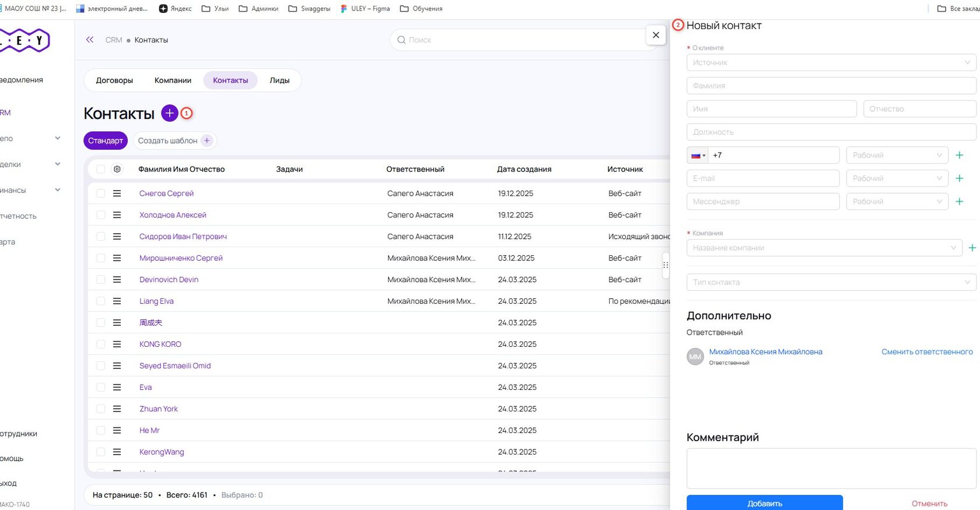Open Михайлова Ксения Михайловна responsible link

coord(765,351)
